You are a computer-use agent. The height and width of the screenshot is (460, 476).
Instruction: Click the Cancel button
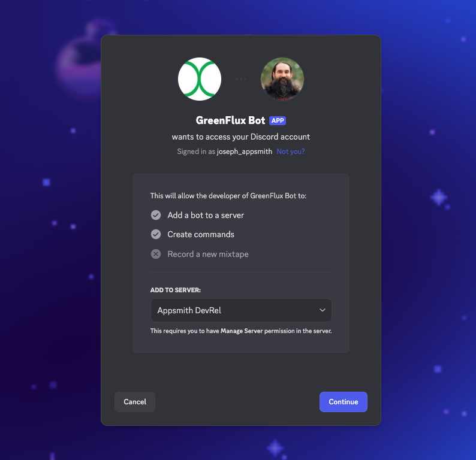[x=135, y=402]
